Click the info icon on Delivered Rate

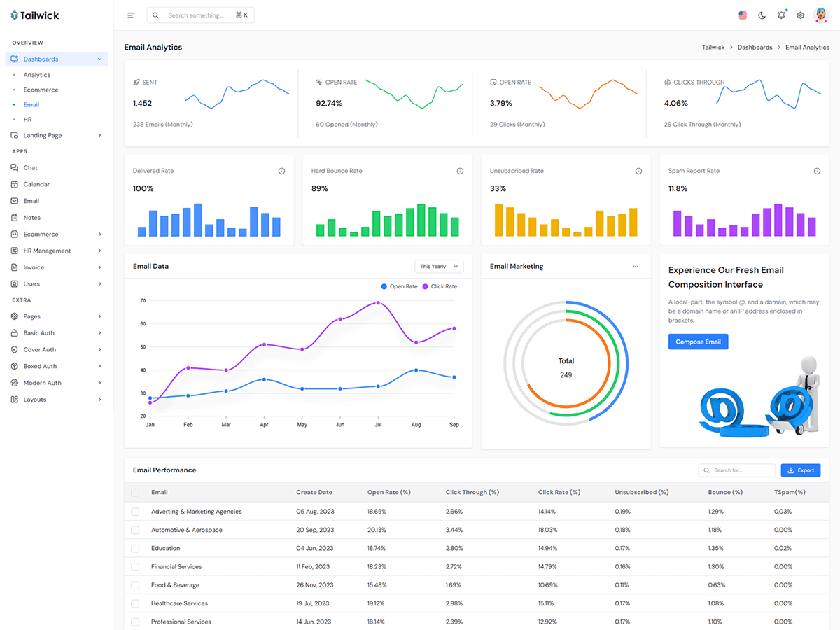281,171
